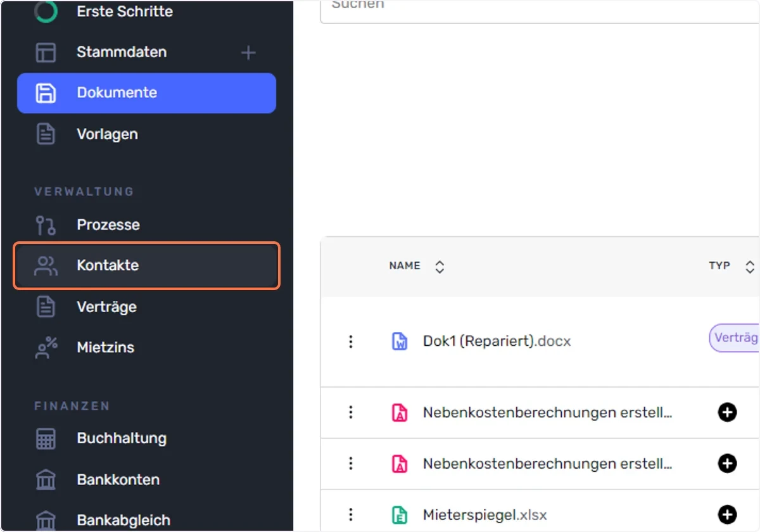Select Dokumente in the sidebar
The image size is (760, 532).
pos(146,93)
